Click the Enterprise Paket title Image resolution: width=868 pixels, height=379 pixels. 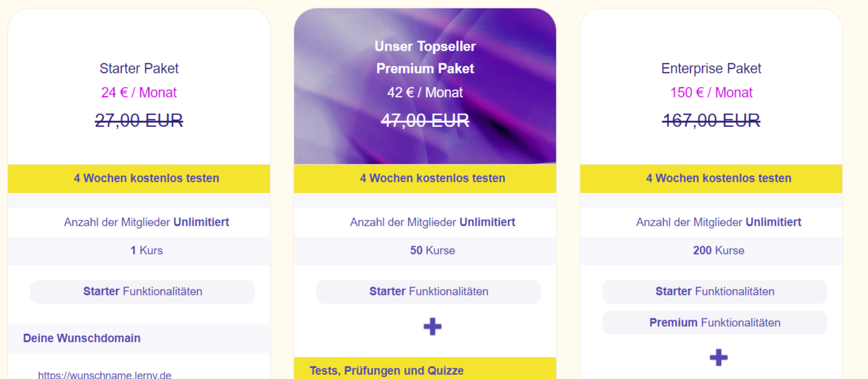[x=711, y=69]
